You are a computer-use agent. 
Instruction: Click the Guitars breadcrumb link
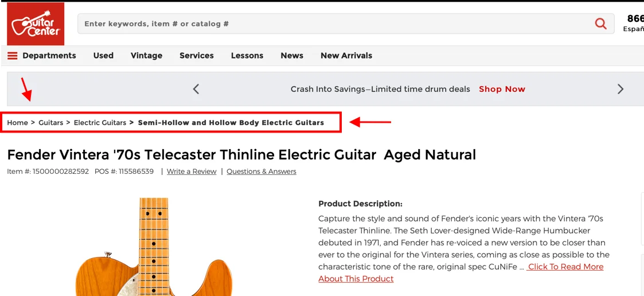point(51,123)
